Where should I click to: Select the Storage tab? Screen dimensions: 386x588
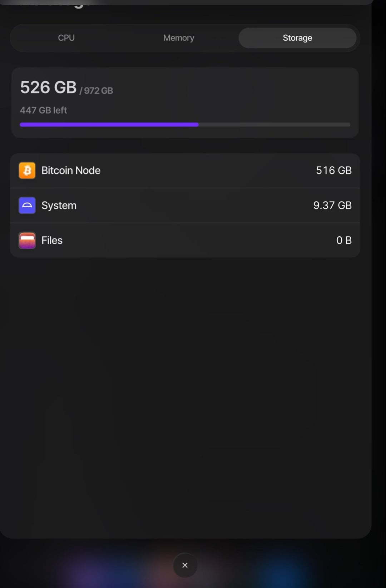tap(297, 38)
